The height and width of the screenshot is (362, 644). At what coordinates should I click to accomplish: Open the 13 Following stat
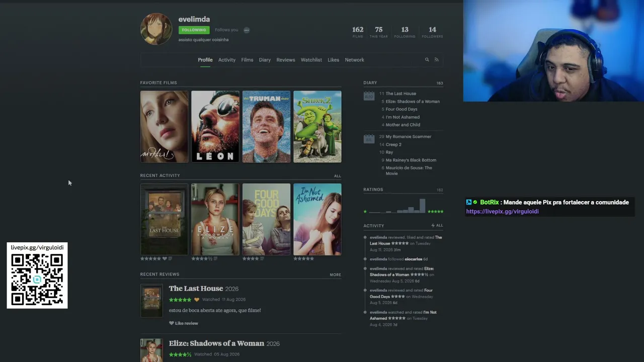(405, 32)
